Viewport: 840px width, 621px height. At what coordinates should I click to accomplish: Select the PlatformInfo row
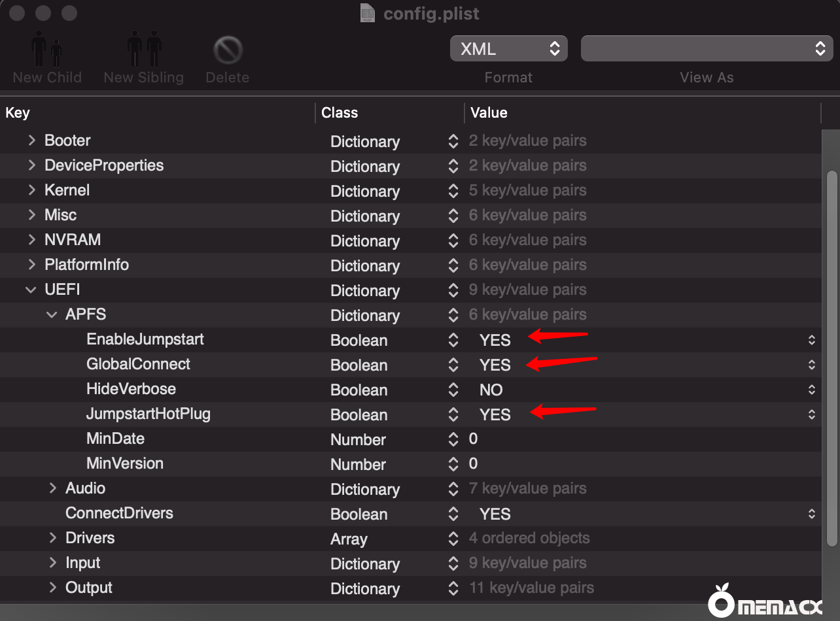coord(86,265)
